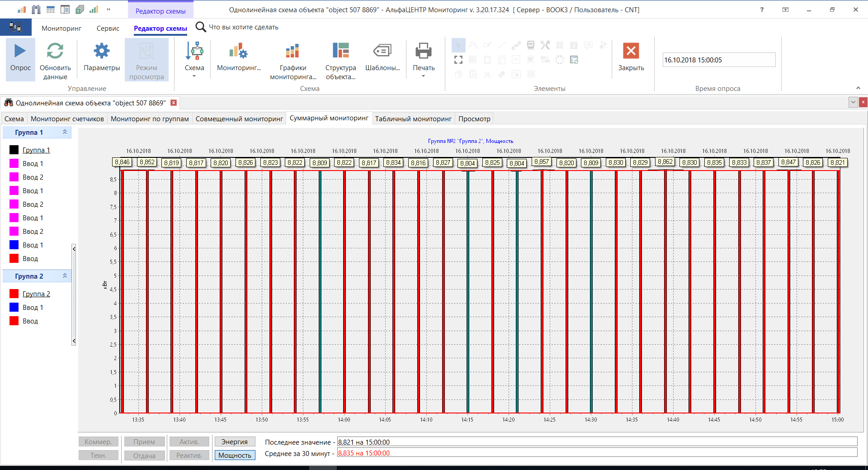868x470 pixels.
Task: Collapse the Группа 2 panel
Action: point(65,276)
